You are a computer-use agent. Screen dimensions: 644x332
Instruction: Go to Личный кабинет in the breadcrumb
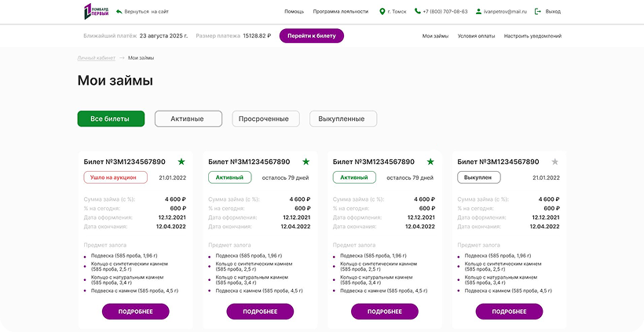[x=96, y=59]
